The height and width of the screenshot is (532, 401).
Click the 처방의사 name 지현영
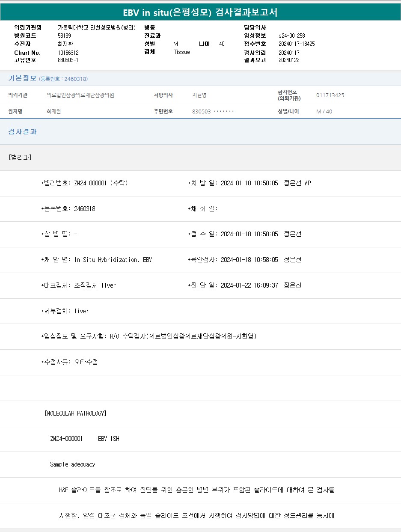click(199, 95)
